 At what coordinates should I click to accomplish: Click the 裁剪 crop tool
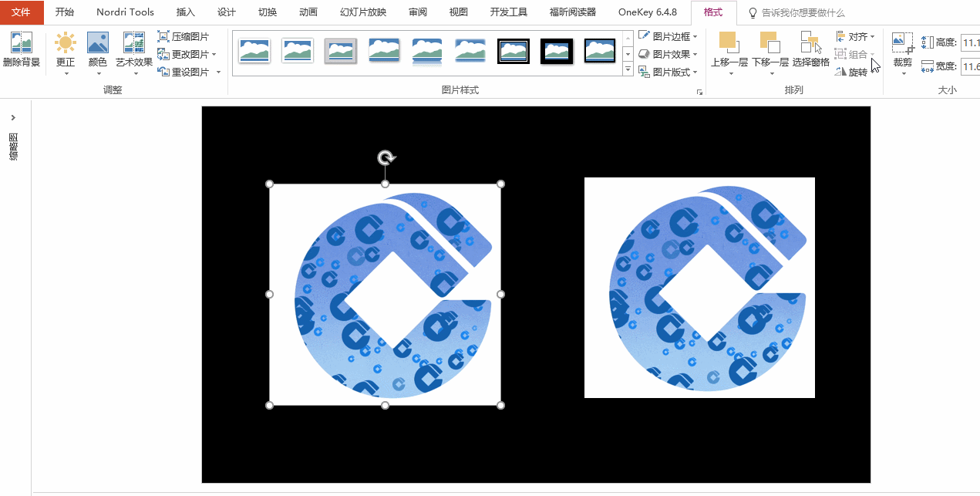click(x=903, y=52)
